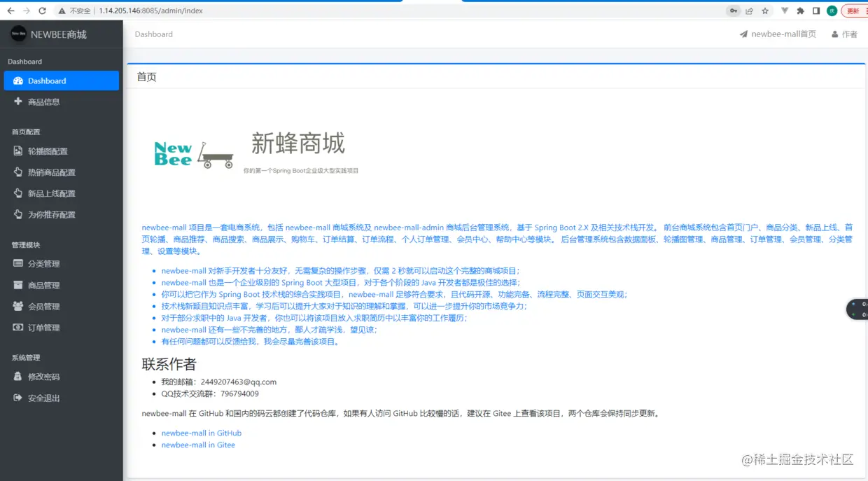Open the newbee-mall in GitHub link
The height and width of the screenshot is (481, 868).
(x=202, y=433)
